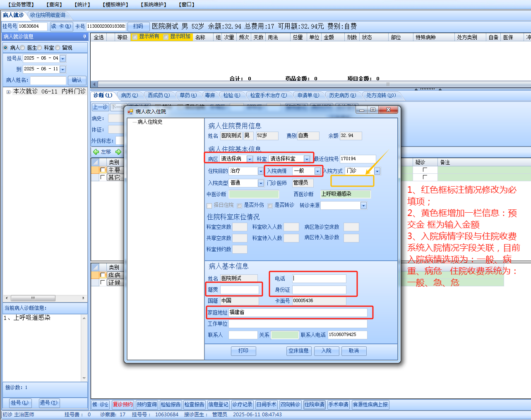
Task: Select 病人住院史 tree item in dialog
Action: (x=150, y=122)
